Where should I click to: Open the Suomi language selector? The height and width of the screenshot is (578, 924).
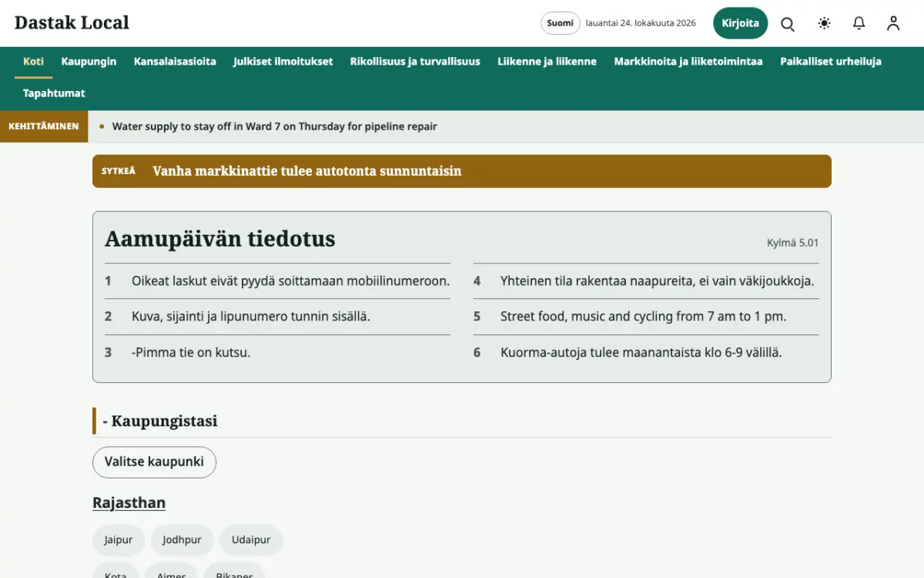560,23
